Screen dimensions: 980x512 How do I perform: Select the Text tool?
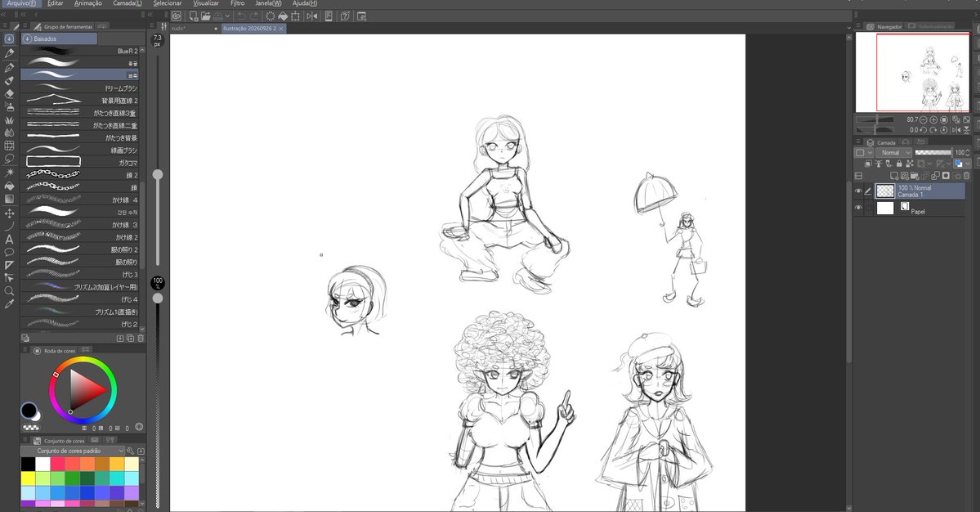(x=9, y=239)
